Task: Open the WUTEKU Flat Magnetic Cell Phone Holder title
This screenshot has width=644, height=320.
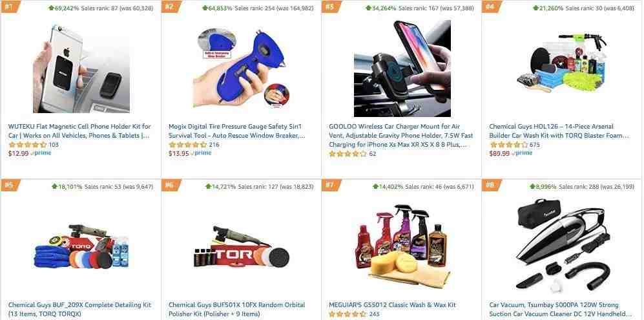Action: point(79,131)
